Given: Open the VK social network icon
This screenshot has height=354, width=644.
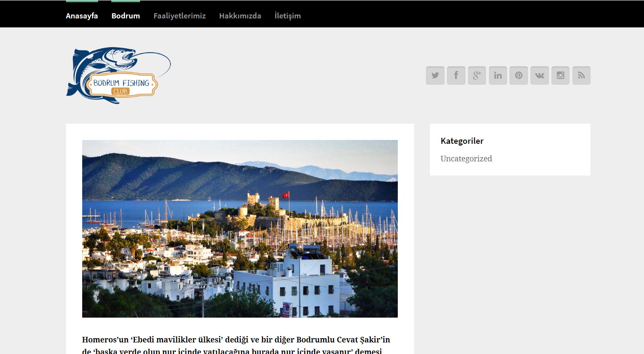Looking at the screenshot, I should (x=540, y=75).
